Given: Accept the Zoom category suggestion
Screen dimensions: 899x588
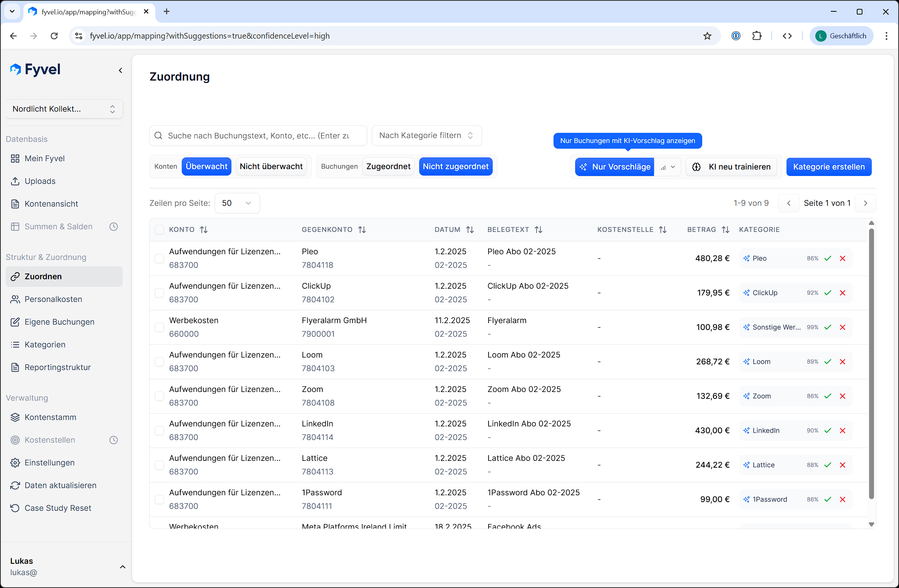Looking at the screenshot, I should click(x=828, y=396).
